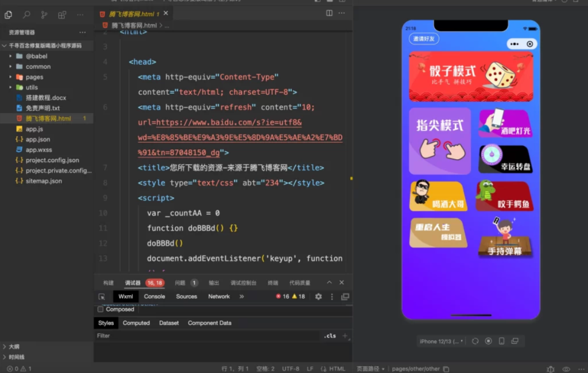Tap the 骰子模式 game banner in simulator
The width and height of the screenshot is (588, 373).
click(471, 75)
